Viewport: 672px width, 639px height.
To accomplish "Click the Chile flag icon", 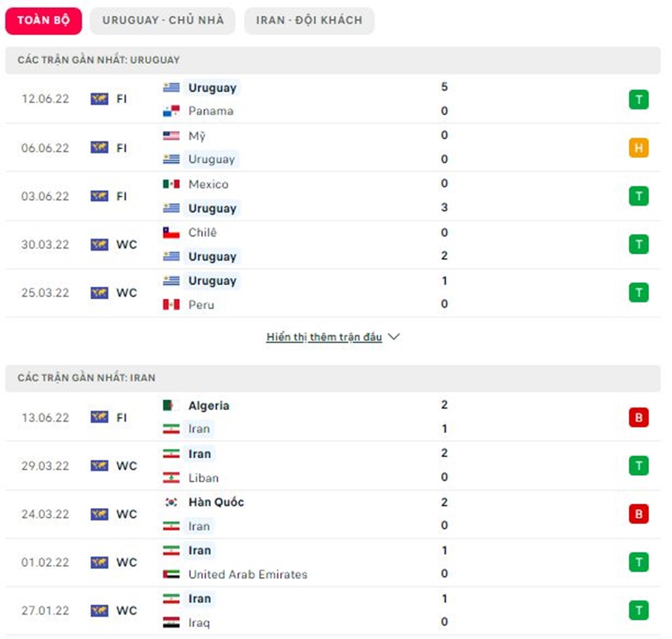I will [x=171, y=232].
